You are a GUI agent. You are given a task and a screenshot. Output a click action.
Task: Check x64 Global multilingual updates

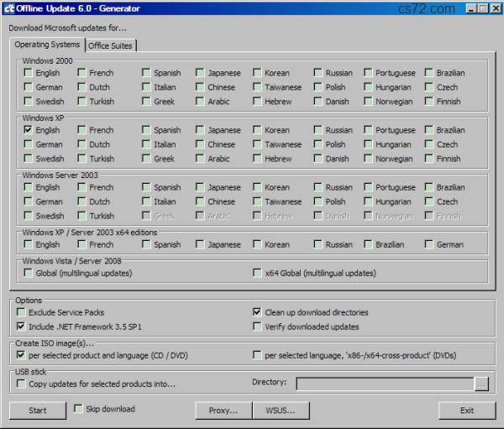[257, 273]
